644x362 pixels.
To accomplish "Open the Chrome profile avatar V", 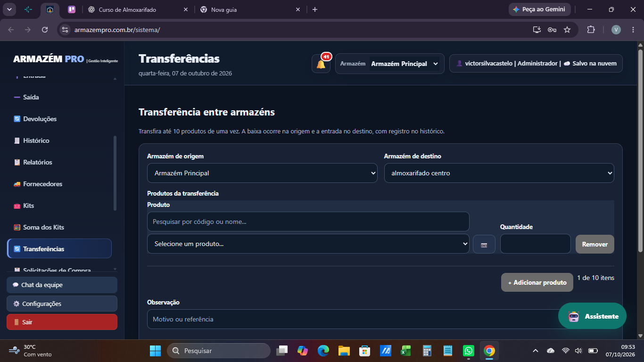I will tap(616, 30).
